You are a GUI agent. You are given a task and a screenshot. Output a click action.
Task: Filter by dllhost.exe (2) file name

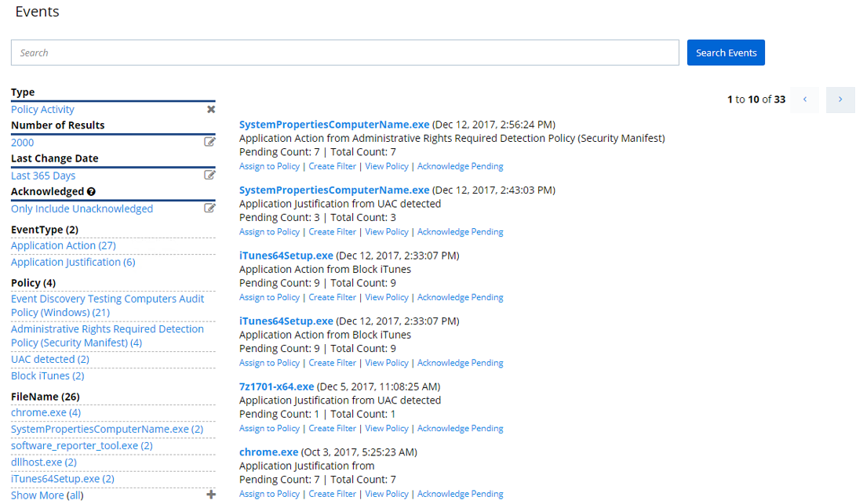(x=43, y=462)
